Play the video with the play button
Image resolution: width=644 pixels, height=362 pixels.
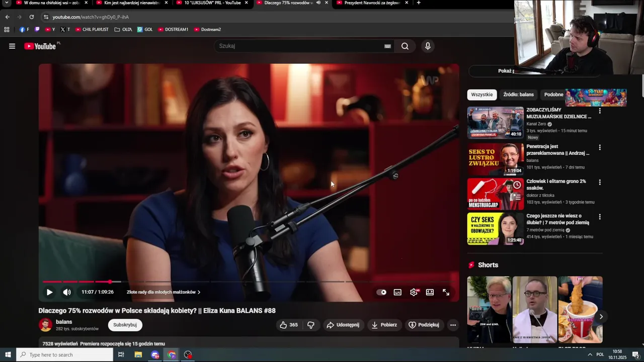(x=49, y=292)
